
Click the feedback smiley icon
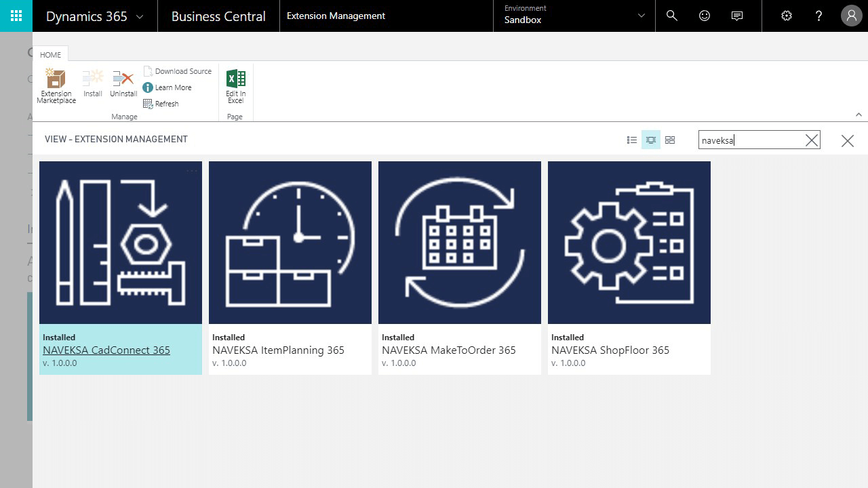(x=705, y=16)
